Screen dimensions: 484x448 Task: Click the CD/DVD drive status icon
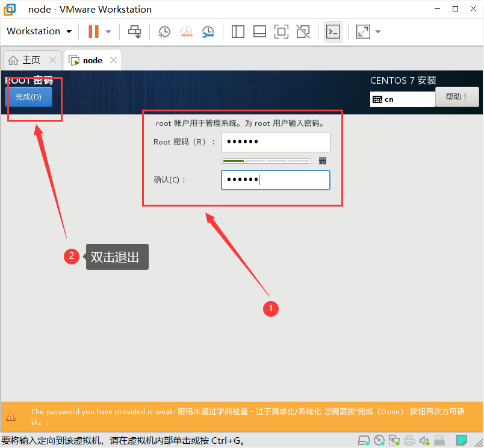pyautogui.click(x=379, y=440)
